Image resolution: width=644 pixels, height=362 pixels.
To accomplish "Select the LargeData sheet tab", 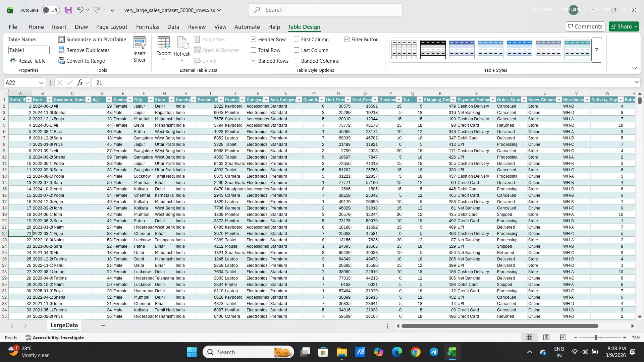I will (64, 325).
